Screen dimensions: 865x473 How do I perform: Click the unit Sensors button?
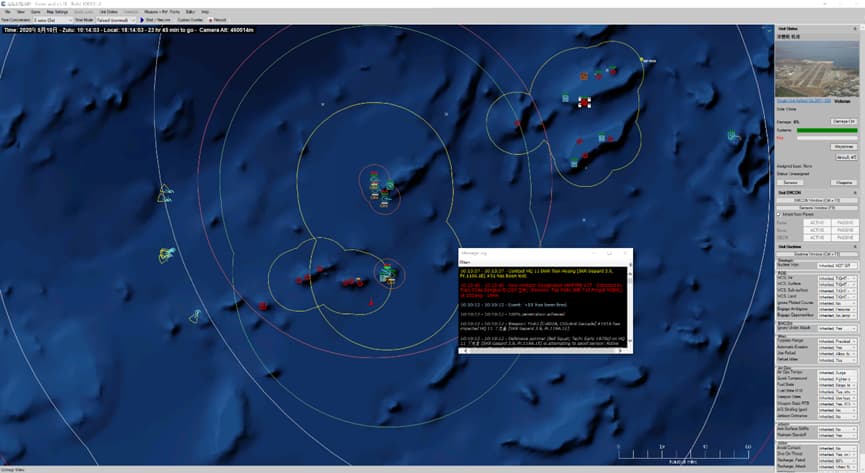791,182
